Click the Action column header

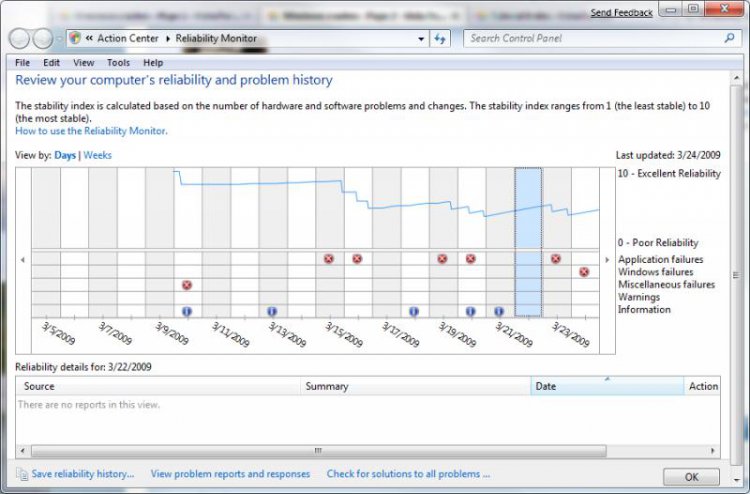(702, 386)
